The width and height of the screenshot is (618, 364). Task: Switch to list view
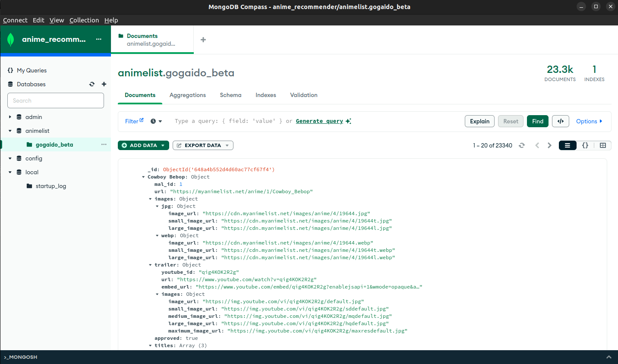pos(568,145)
